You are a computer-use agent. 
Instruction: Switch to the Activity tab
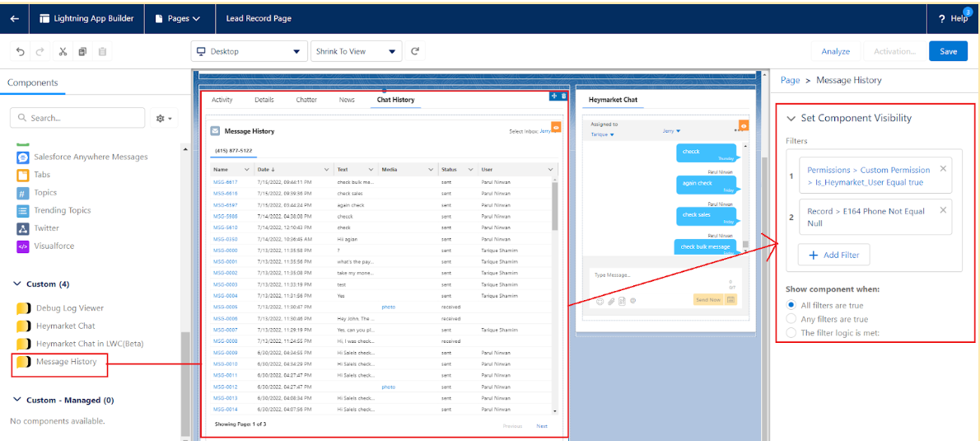[x=222, y=100]
